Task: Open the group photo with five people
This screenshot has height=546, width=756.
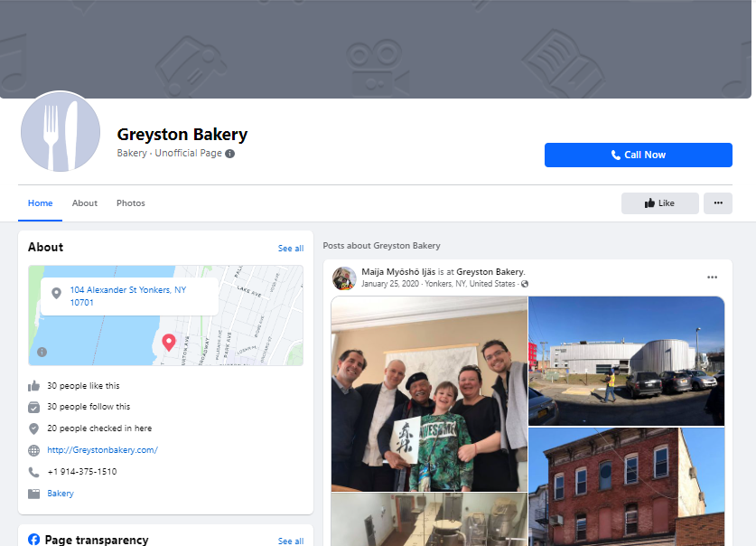Action: (x=429, y=394)
